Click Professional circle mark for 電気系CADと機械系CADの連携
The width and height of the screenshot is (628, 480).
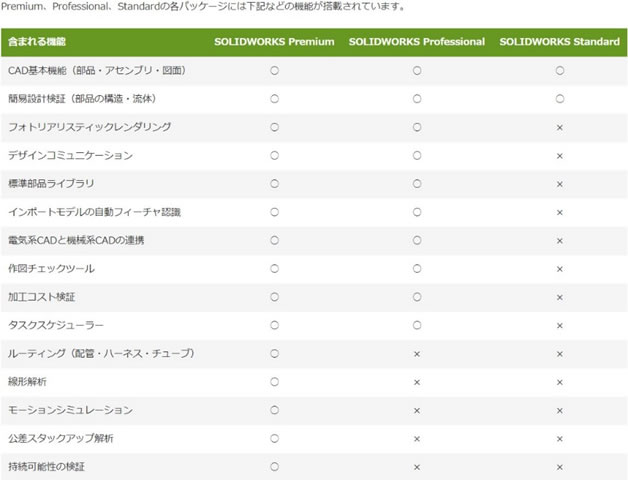[417, 240]
